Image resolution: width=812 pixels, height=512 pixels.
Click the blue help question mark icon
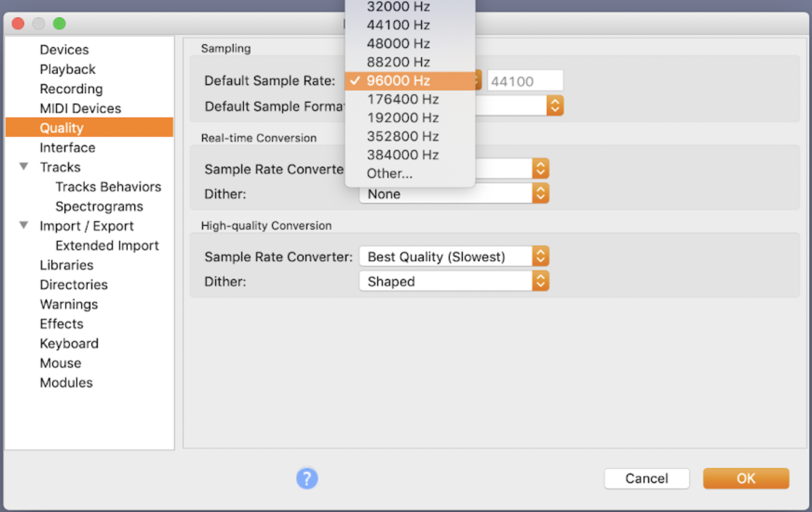point(307,478)
